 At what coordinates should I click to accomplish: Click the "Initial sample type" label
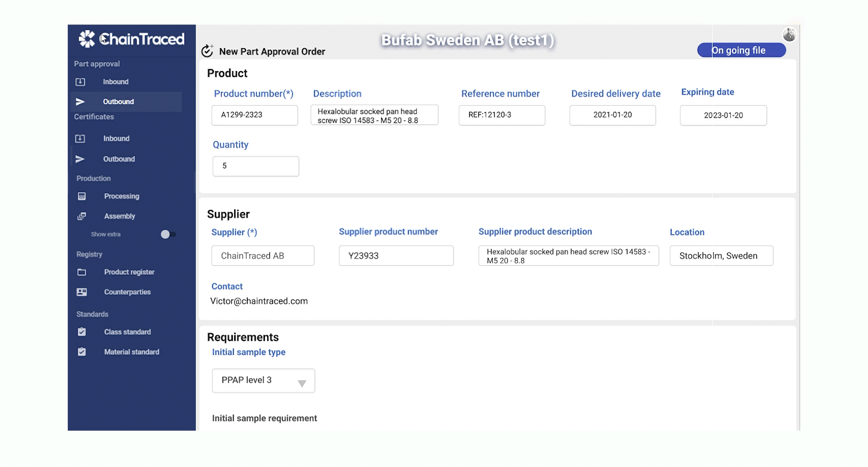tap(249, 352)
